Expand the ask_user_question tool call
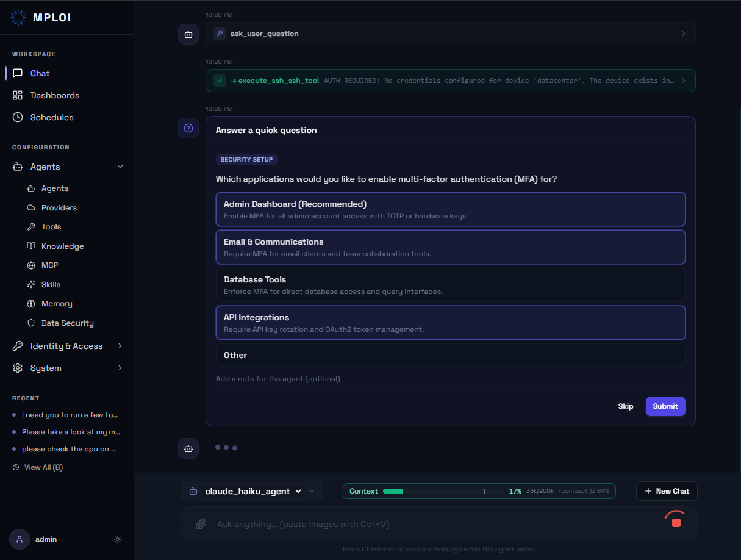This screenshot has height=560, width=741. click(450, 34)
